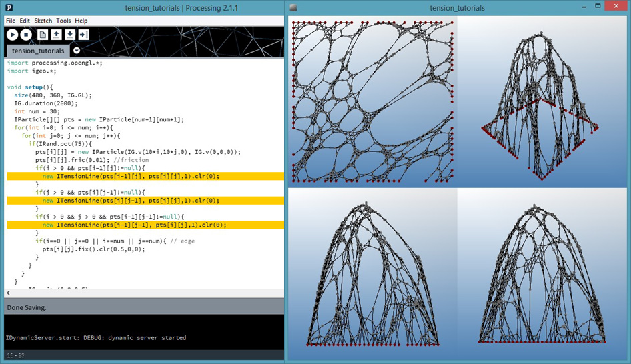
Task: Click the Open sketch up-arrow icon
Action: point(57,34)
